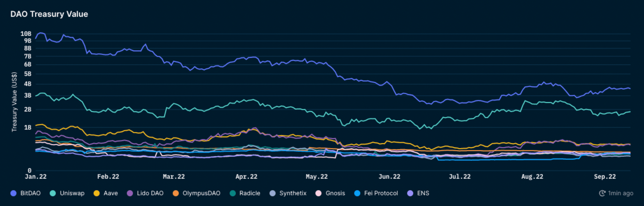Viewport: 644px width, 206px height.
Task: Click the Aave legend color dot
Action: pyautogui.click(x=96, y=193)
